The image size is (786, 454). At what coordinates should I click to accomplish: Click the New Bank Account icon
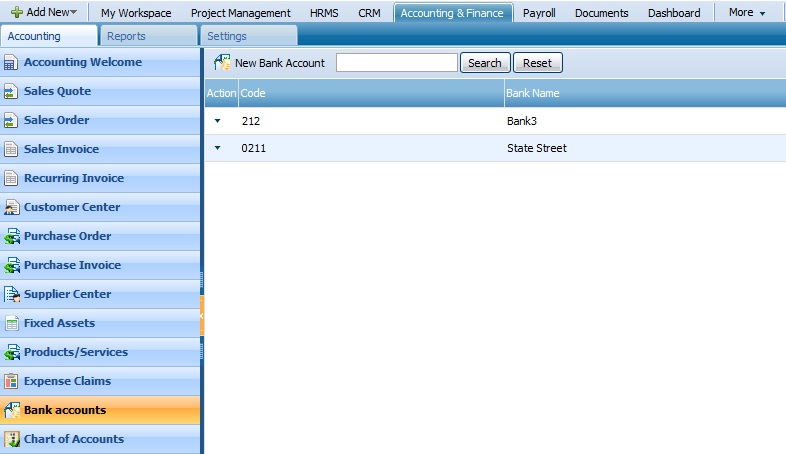(222, 63)
